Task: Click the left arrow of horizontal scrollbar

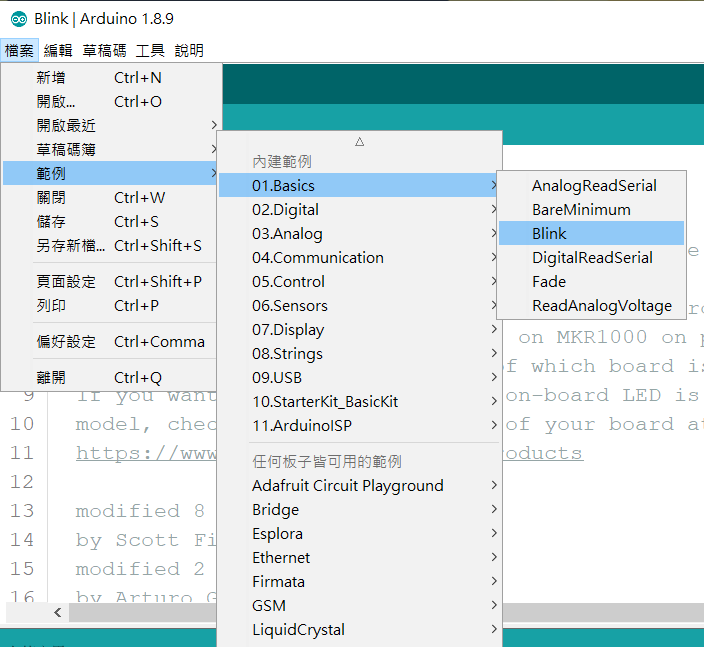Action: tap(57, 612)
